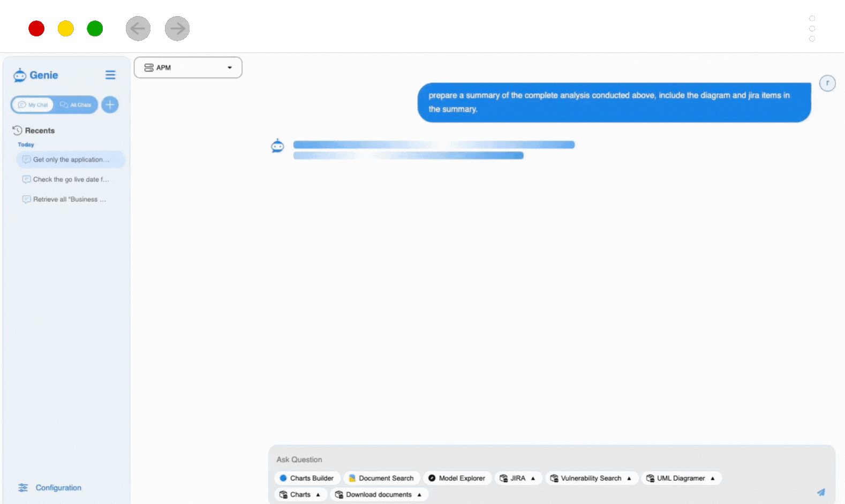The image size is (845, 504).
Task: Select the Document Search tool
Action: [381, 478]
